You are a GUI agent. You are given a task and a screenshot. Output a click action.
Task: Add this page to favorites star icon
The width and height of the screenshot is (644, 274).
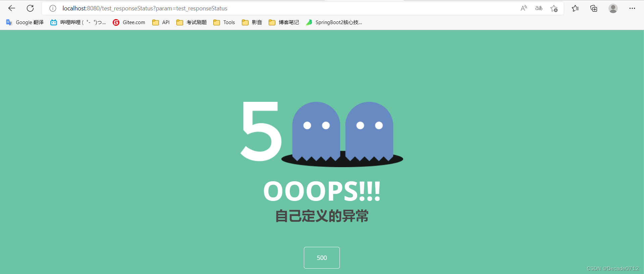tap(554, 8)
